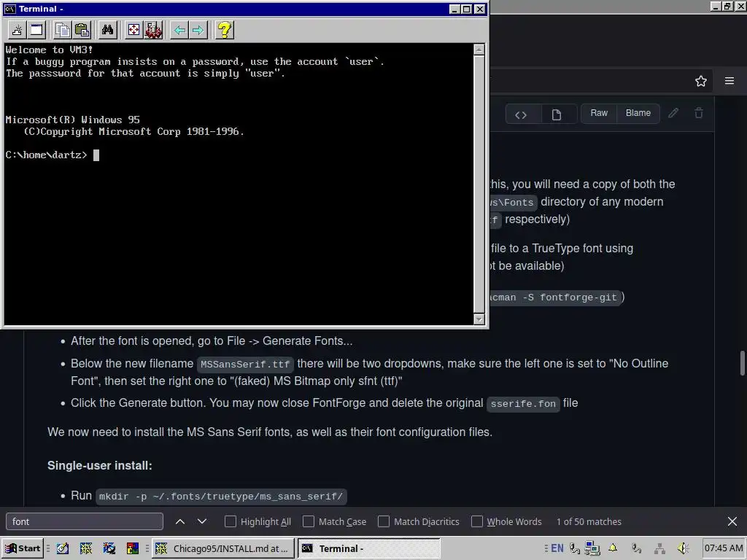Click Blame button
The width and height of the screenshot is (747, 560).
pyautogui.click(x=638, y=113)
